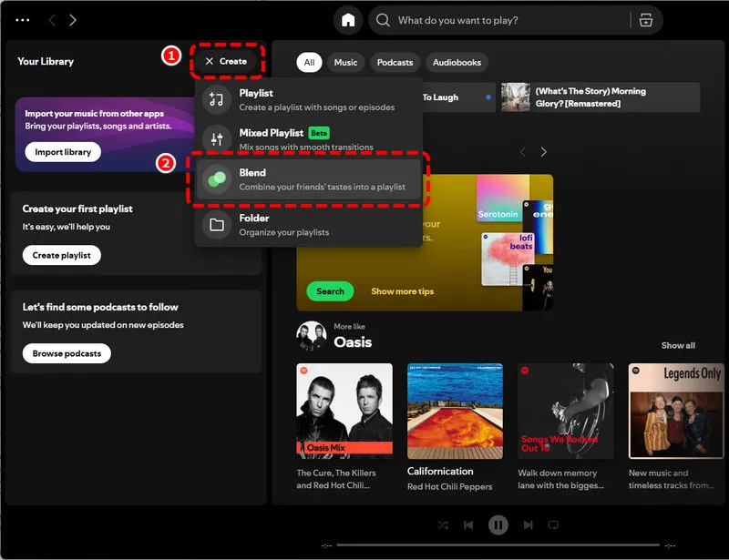Open the Oasis artist avatar
The height and width of the screenshot is (560, 729).
tap(312, 336)
